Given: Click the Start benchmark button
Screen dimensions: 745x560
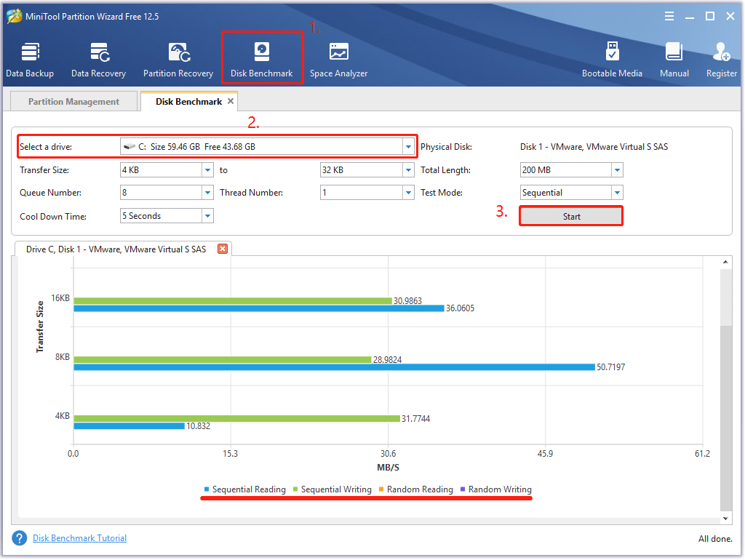Looking at the screenshot, I should click(571, 217).
